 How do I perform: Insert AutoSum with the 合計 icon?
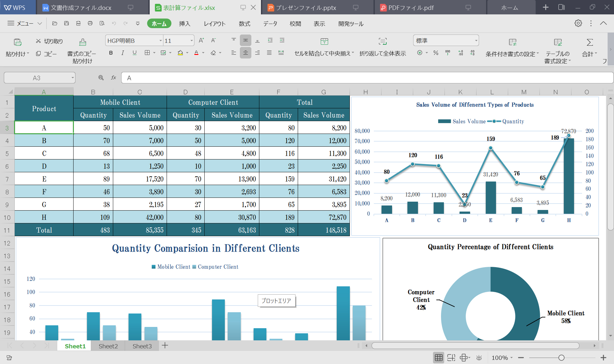tap(589, 46)
